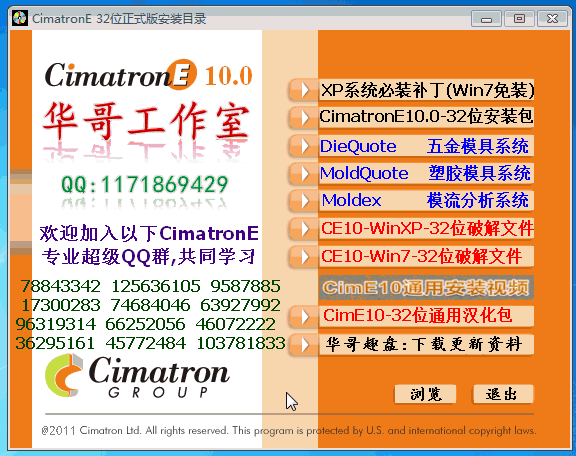
Task: Click arrow icon beside 华哥趣盘 下载更新资料
Action: 304,345
